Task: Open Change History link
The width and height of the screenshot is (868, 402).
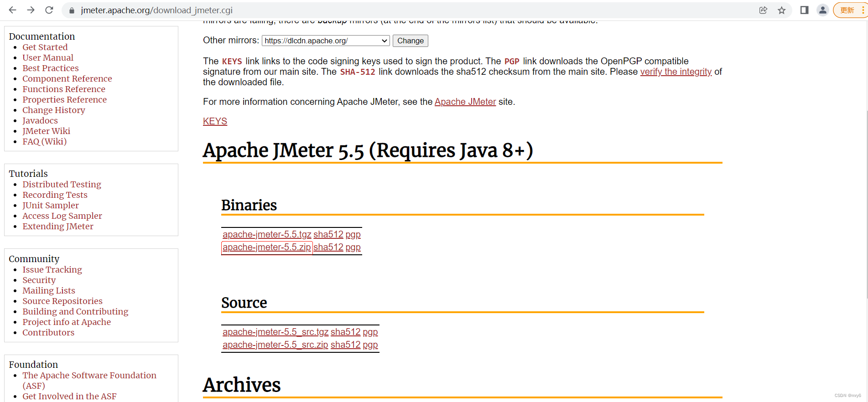Action: point(54,110)
